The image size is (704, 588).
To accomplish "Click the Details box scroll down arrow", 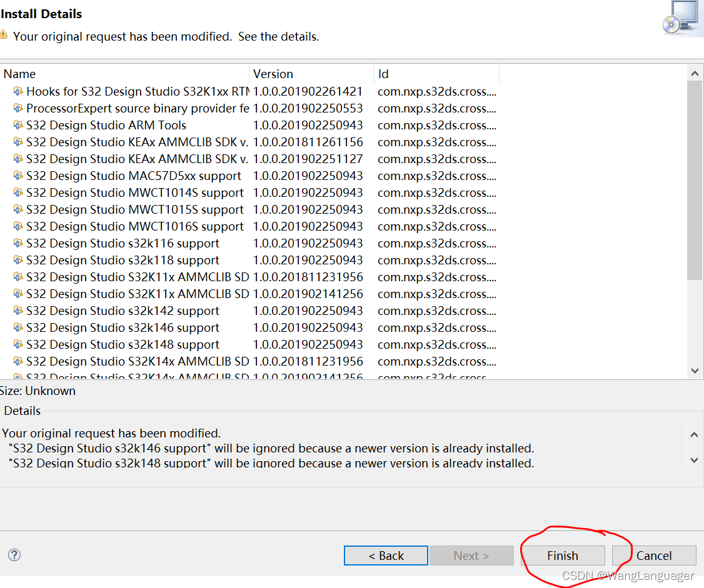I will click(x=693, y=460).
